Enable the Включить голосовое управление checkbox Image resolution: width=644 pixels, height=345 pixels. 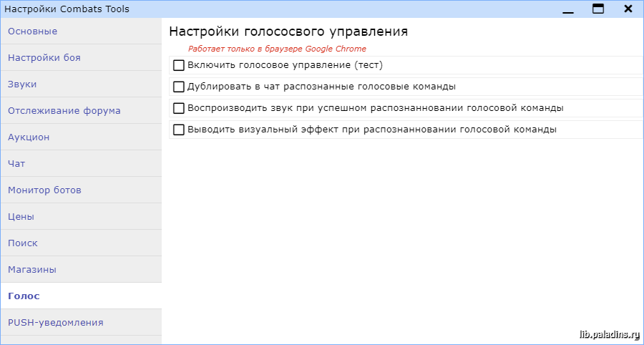coord(179,65)
